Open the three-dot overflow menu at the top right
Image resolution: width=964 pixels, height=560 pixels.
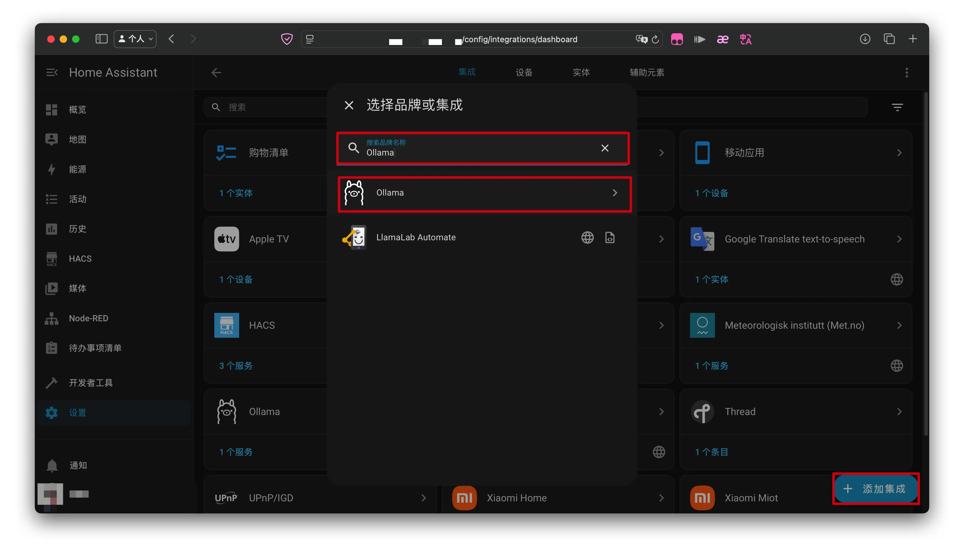pos(906,72)
